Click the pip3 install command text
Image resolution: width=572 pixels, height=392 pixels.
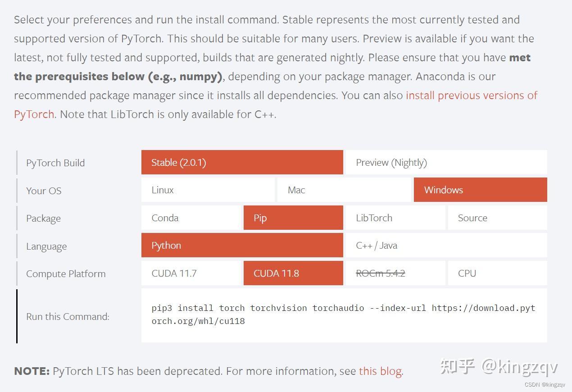[343, 315]
